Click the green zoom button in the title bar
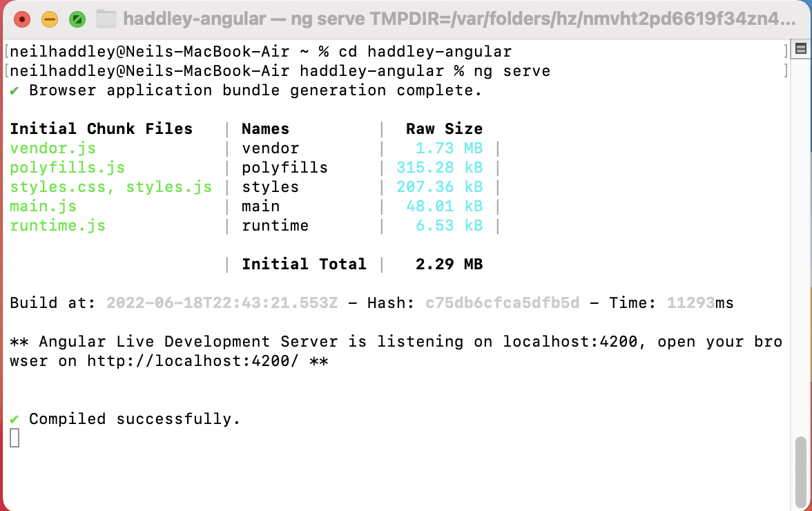812x511 pixels. [77, 21]
